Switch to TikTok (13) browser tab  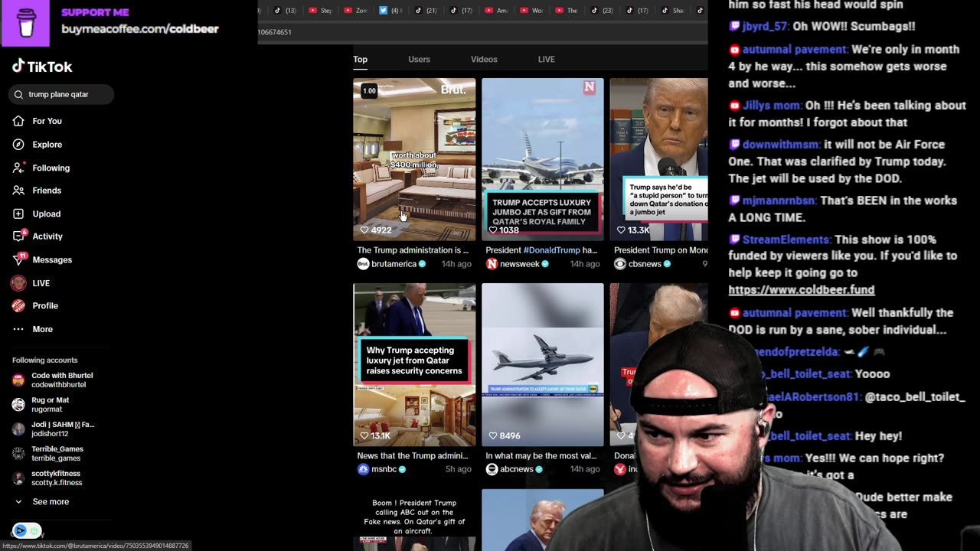coord(285,11)
